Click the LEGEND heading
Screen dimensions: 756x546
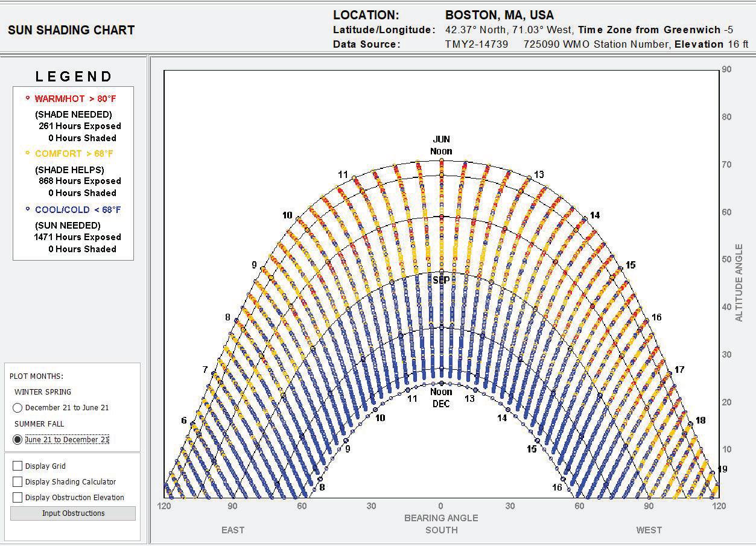74,77
